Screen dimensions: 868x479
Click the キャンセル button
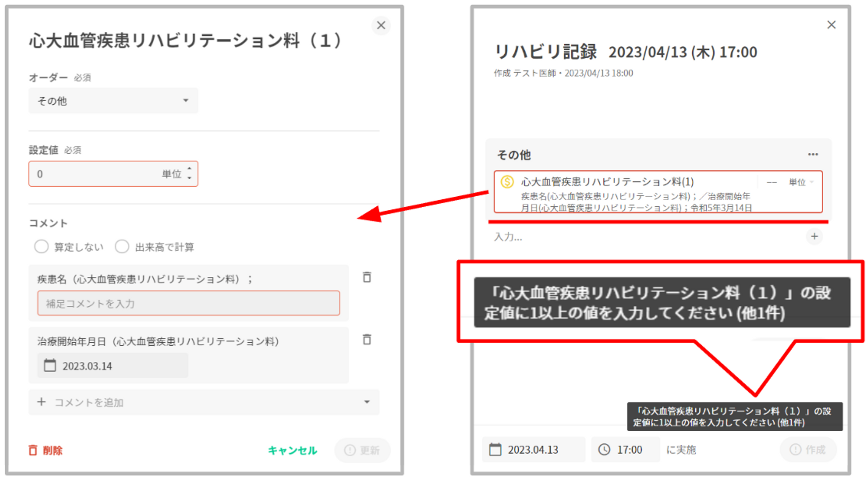[292, 450]
